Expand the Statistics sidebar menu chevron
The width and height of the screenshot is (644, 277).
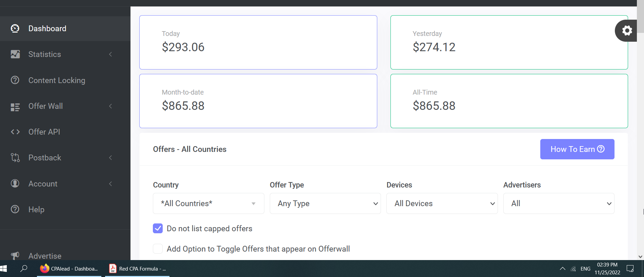pyautogui.click(x=110, y=54)
